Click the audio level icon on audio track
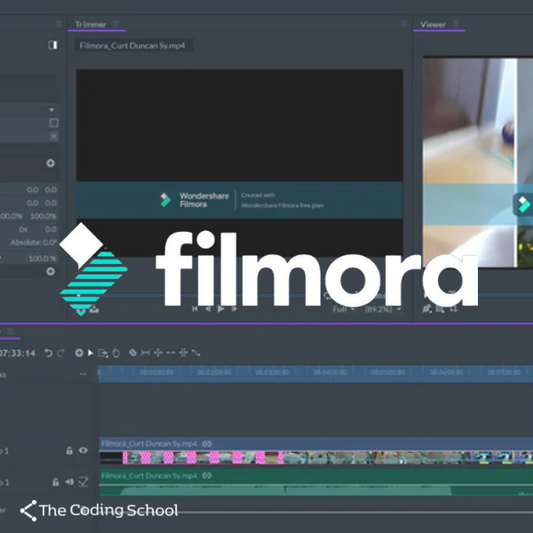The height and width of the screenshot is (533, 533). point(83,482)
